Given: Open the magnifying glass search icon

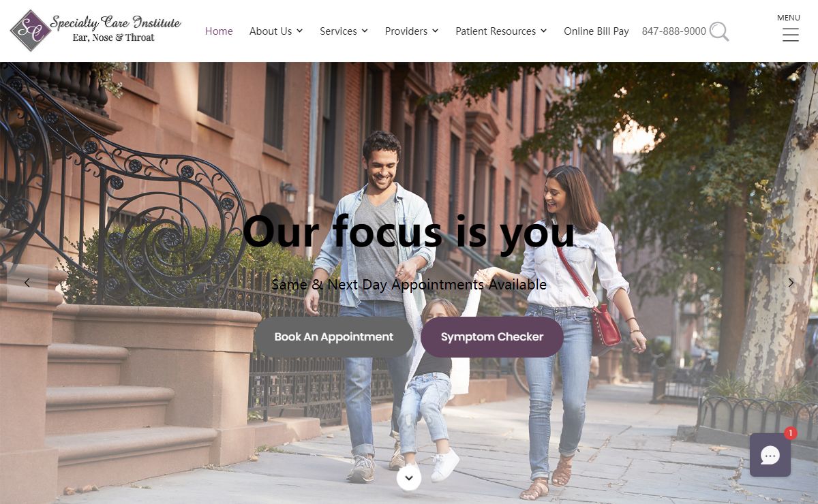Looking at the screenshot, I should click(719, 31).
